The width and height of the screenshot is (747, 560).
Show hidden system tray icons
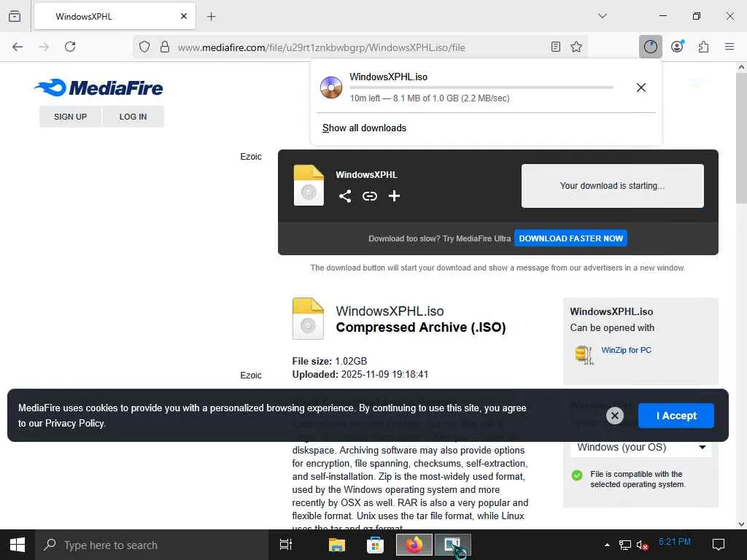point(607,545)
